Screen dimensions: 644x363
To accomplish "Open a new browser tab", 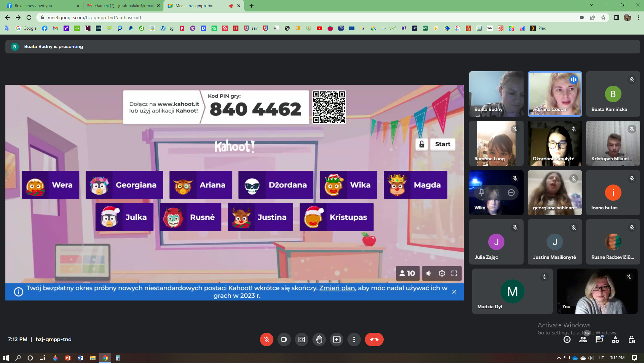I will coord(252,6).
